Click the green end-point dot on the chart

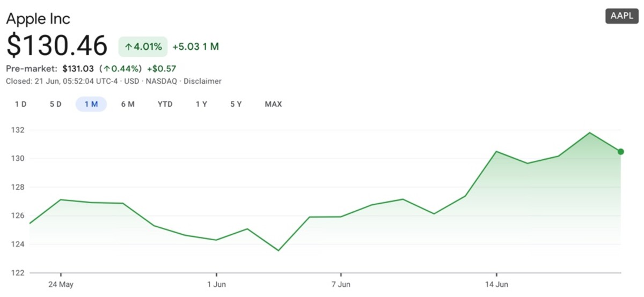621,152
